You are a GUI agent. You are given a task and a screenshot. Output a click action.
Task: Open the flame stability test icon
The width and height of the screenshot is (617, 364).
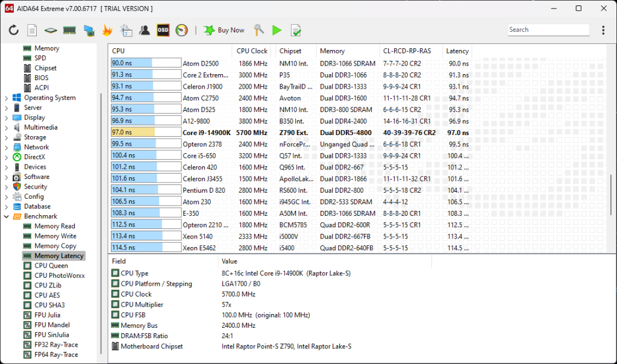coord(107,30)
